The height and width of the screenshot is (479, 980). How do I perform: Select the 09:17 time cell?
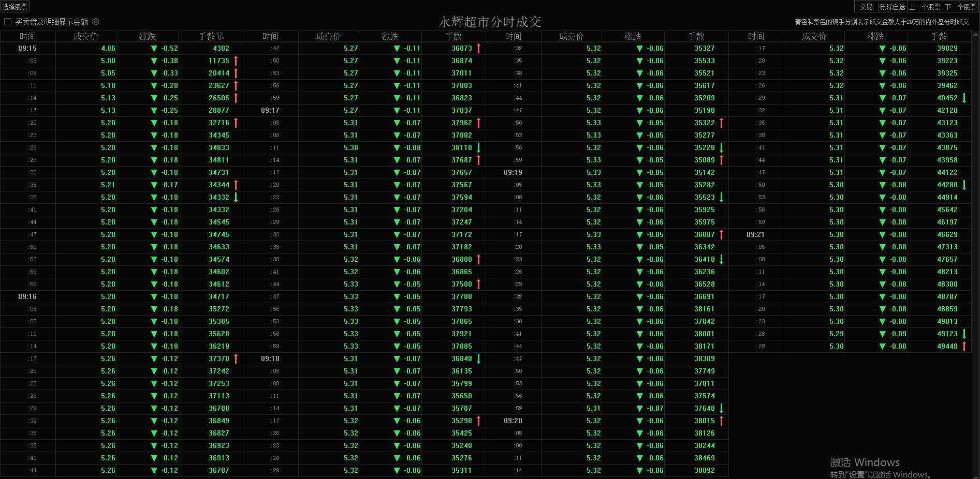coord(270,110)
